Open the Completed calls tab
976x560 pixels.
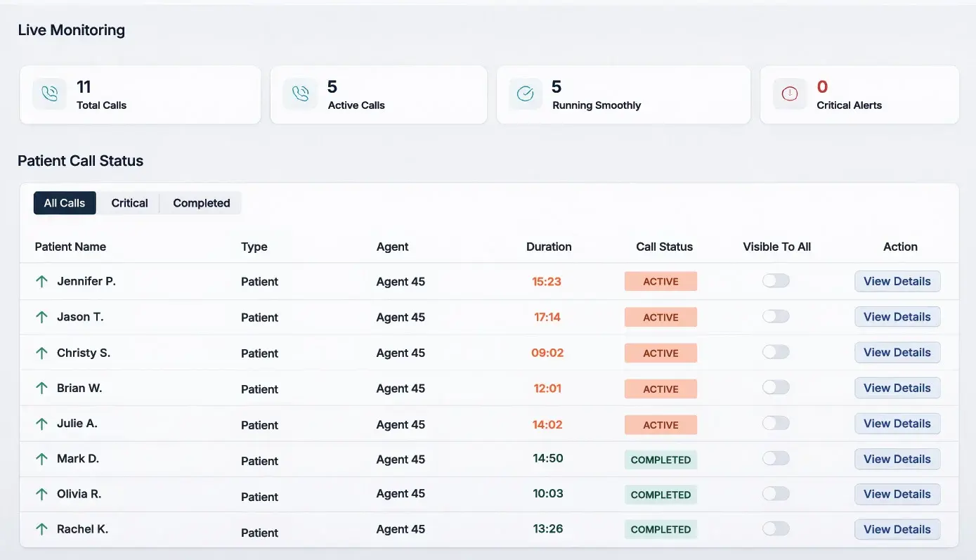coord(201,202)
